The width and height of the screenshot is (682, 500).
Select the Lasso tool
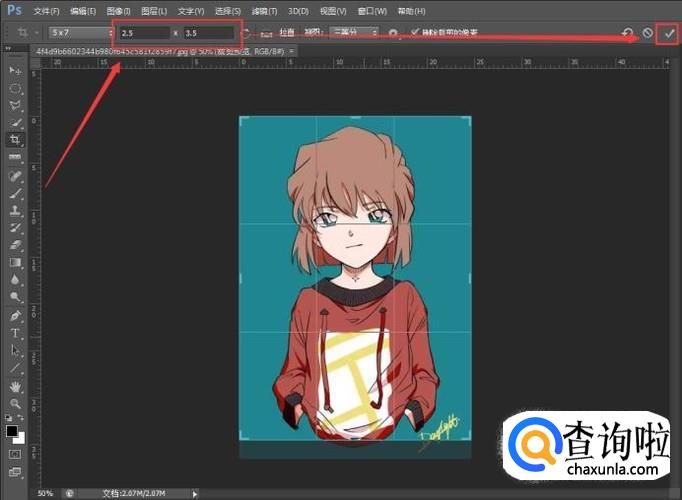pos(15,105)
